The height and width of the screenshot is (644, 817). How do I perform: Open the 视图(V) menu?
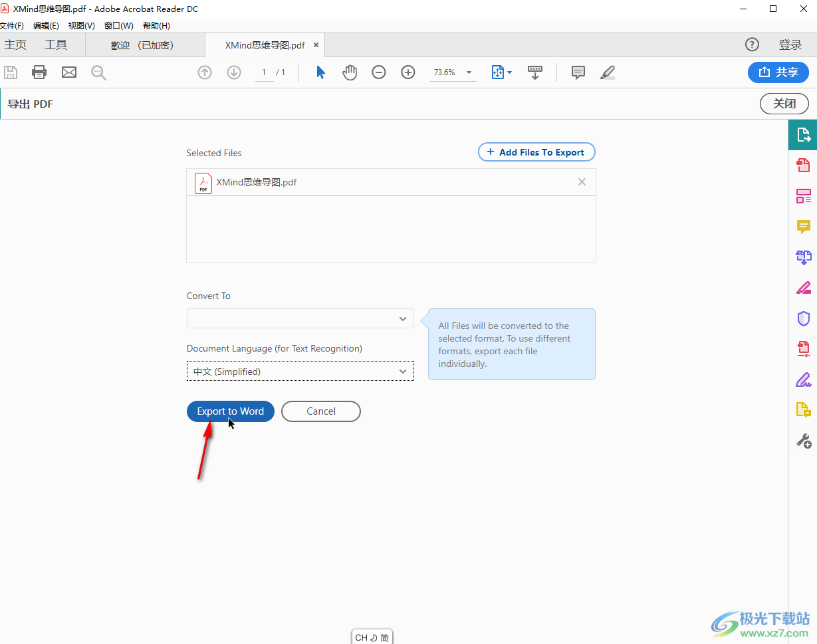click(x=82, y=26)
